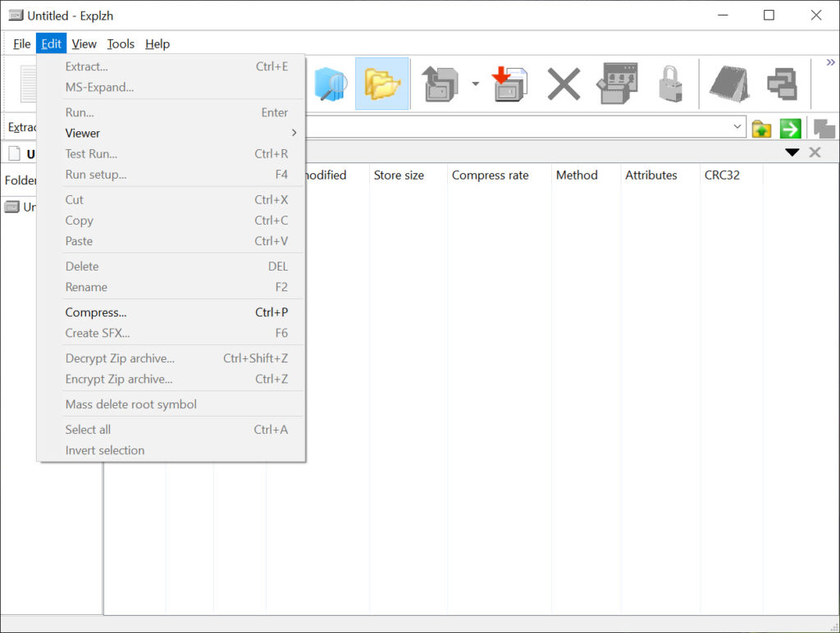
Task: Click the overlapping windows toolbar icon
Action: point(782,84)
